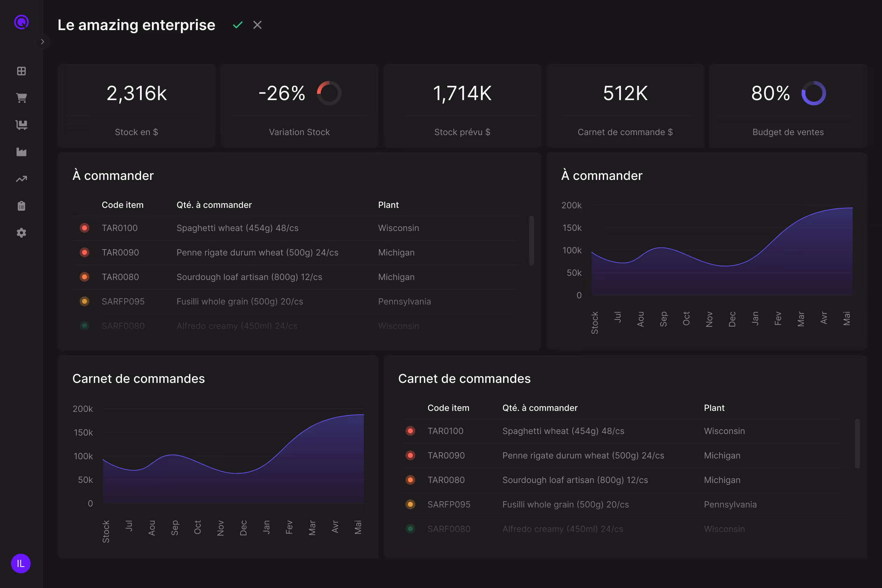Open the factory production sidebar icon
Image resolution: width=882 pixels, height=588 pixels.
[x=21, y=152]
